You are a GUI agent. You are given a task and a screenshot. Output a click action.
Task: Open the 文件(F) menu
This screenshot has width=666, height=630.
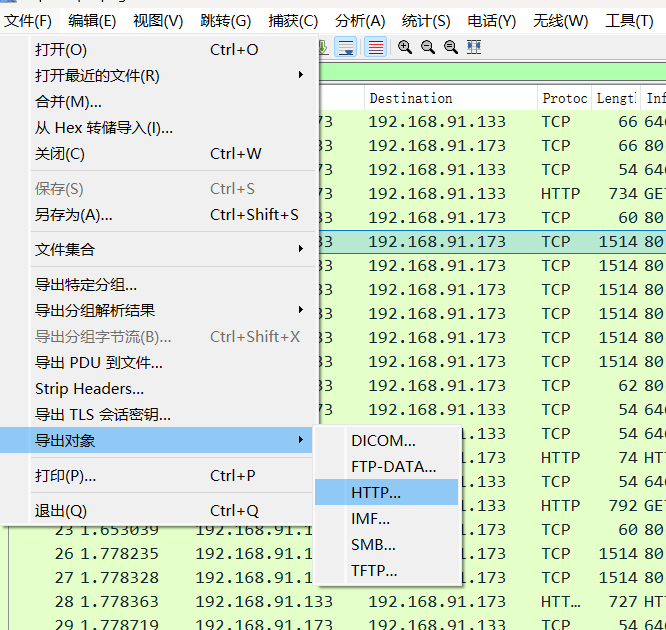[x=28, y=21]
